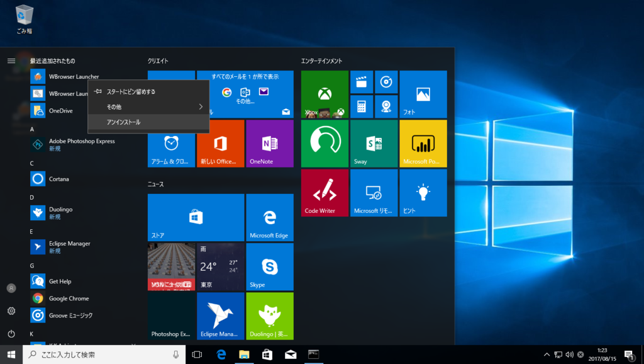The height and width of the screenshot is (364, 644).
Task: Open the Xbox tile
Action: click(x=325, y=94)
